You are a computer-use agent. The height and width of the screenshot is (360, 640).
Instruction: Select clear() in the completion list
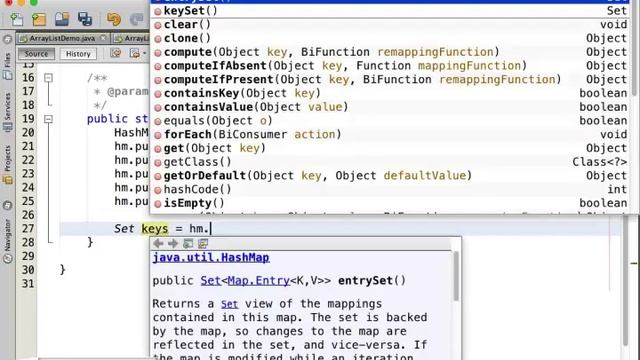point(391,24)
